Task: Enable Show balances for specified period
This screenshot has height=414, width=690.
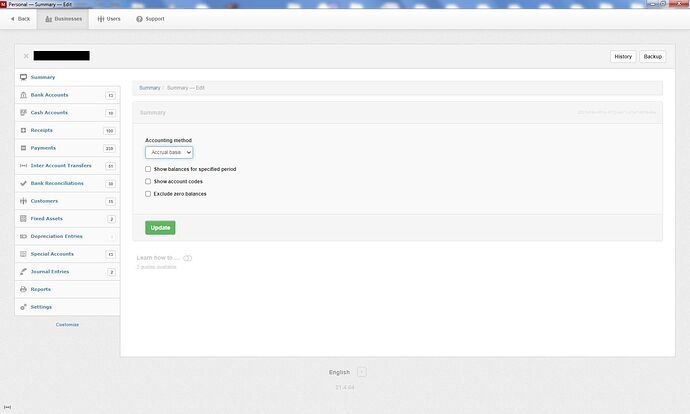Action: click(x=148, y=169)
